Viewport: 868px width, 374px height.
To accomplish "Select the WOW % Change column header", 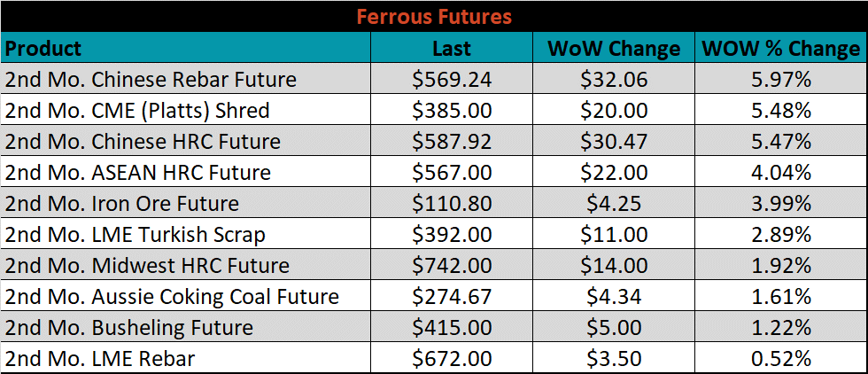I will 781,48.
